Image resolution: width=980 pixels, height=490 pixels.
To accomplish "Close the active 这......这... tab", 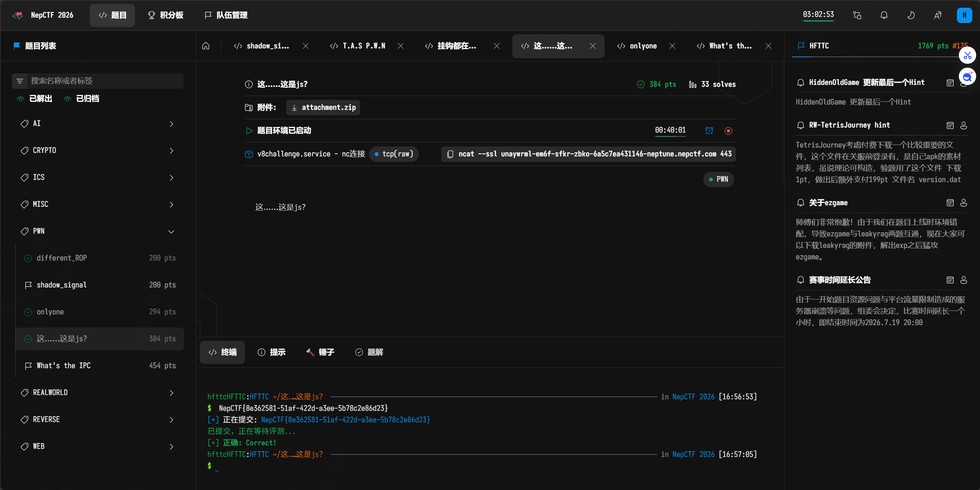I will pos(593,46).
